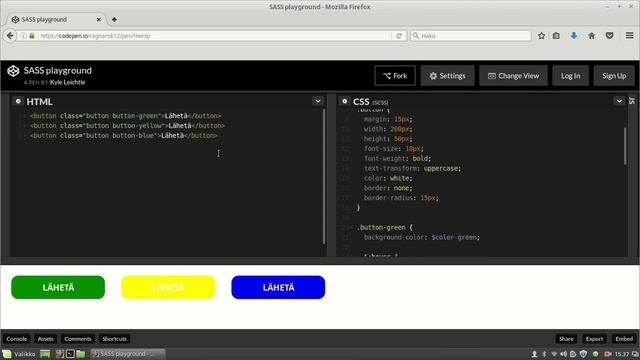
Task: Click the user icon in system tray
Action: click(x=534, y=354)
